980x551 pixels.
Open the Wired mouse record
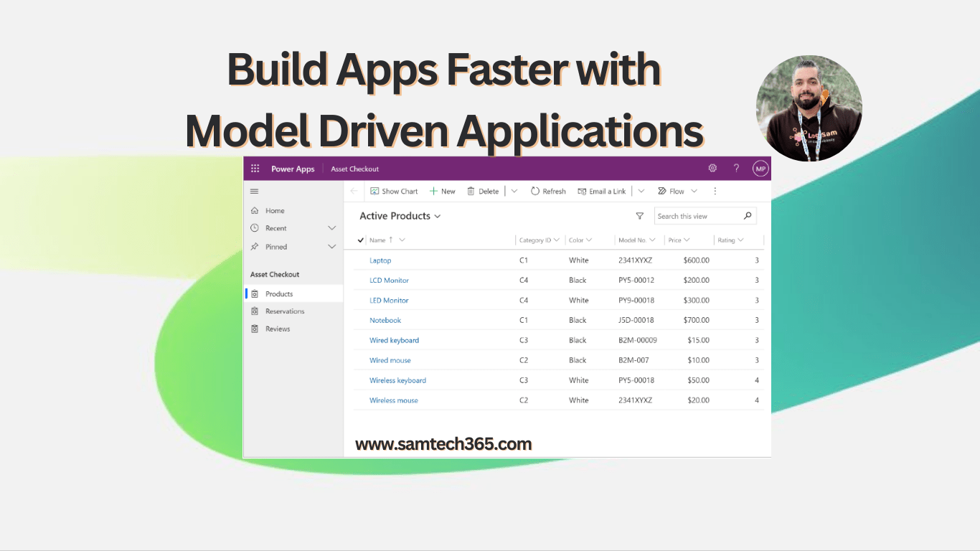coord(390,361)
